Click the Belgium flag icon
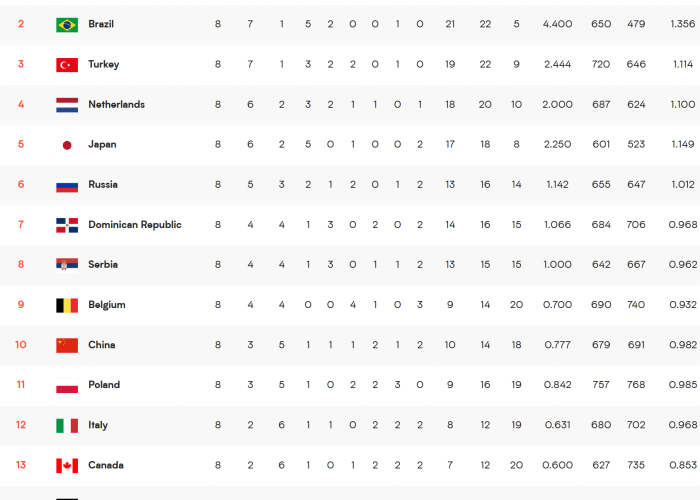700x500 pixels. pyautogui.click(x=67, y=305)
